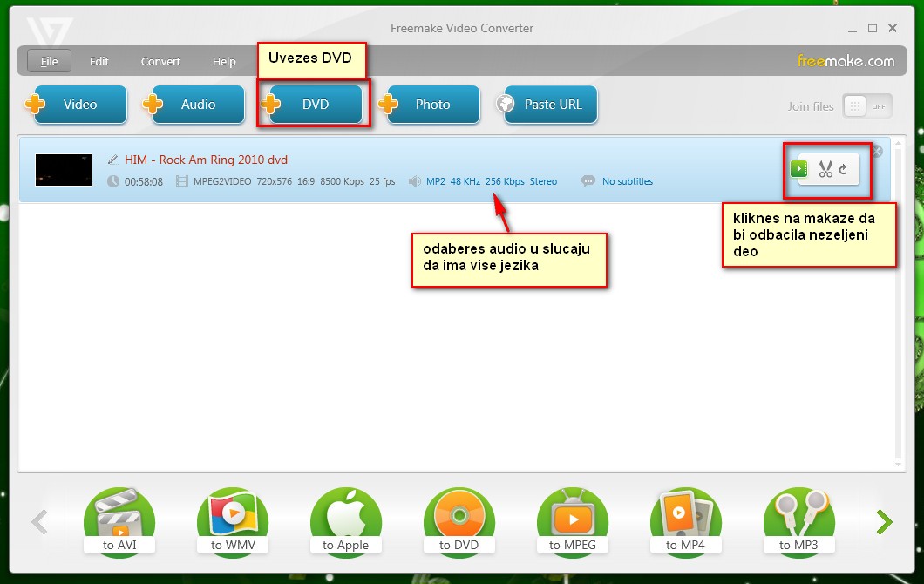
Task: Convert to Apple devices format
Action: [346, 521]
